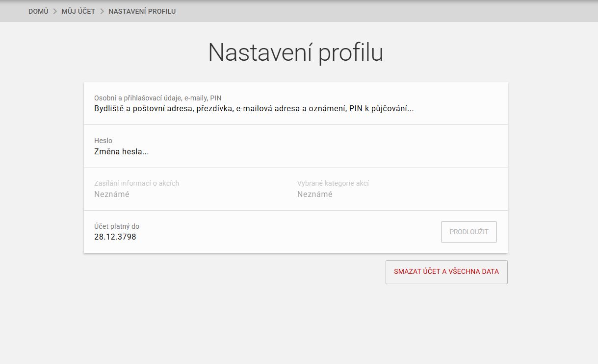The height and width of the screenshot is (364, 598).
Task: Open MŮJ ÚČET breadcrumb link
Action: pos(78,11)
